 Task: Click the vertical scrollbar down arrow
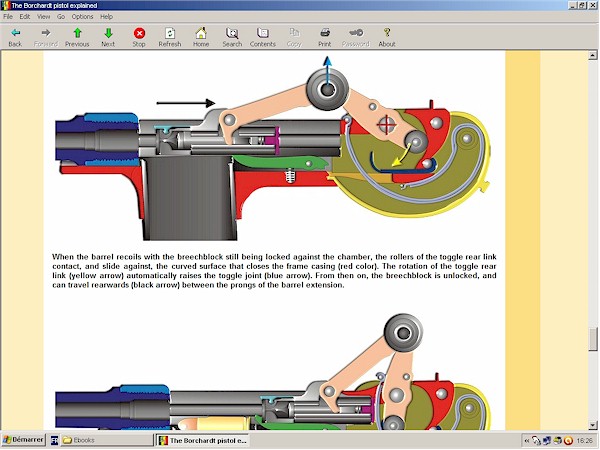(593, 425)
